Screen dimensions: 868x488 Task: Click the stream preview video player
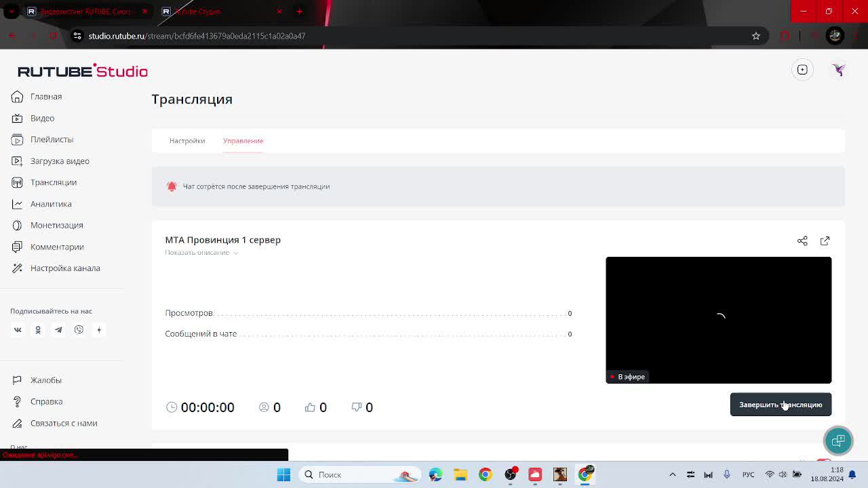click(718, 320)
